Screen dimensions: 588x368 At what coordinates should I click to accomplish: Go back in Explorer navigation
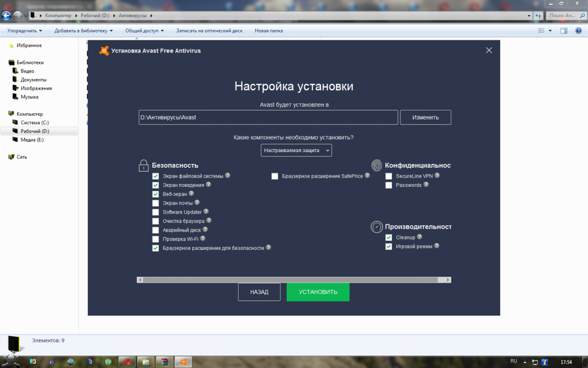pyautogui.click(x=7, y=15)
